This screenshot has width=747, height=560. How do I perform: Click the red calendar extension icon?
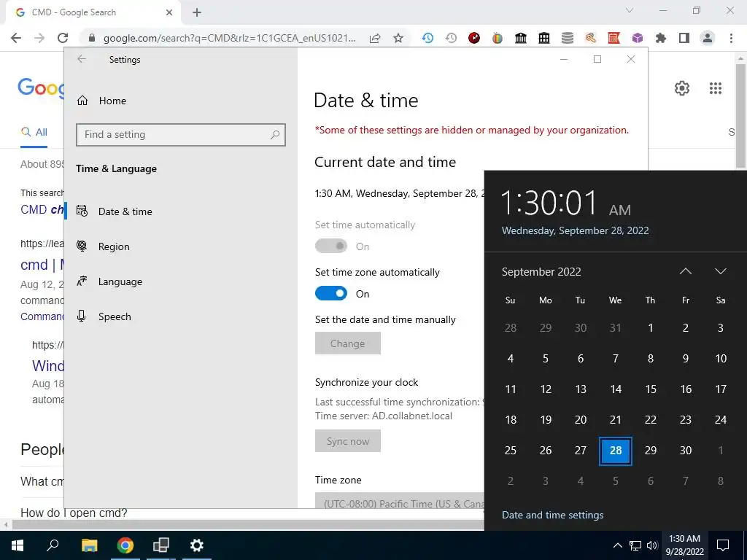(614, 38)
